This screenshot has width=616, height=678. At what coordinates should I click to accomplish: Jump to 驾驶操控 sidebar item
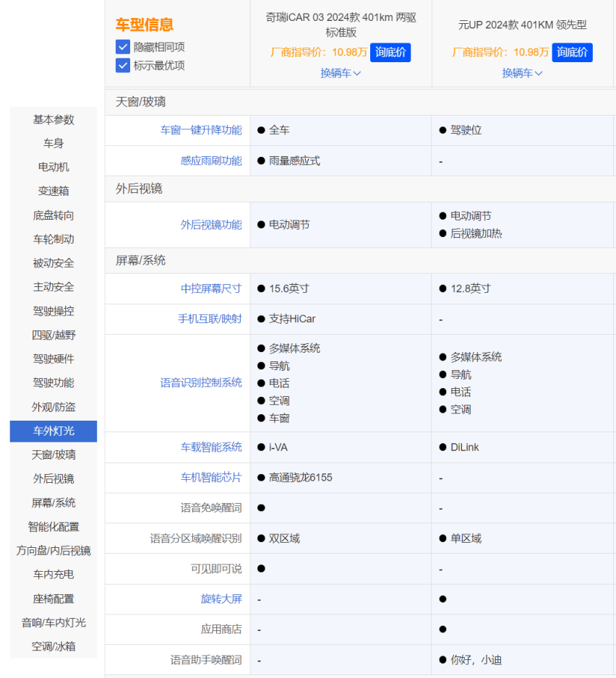click(x=54, y=311)
